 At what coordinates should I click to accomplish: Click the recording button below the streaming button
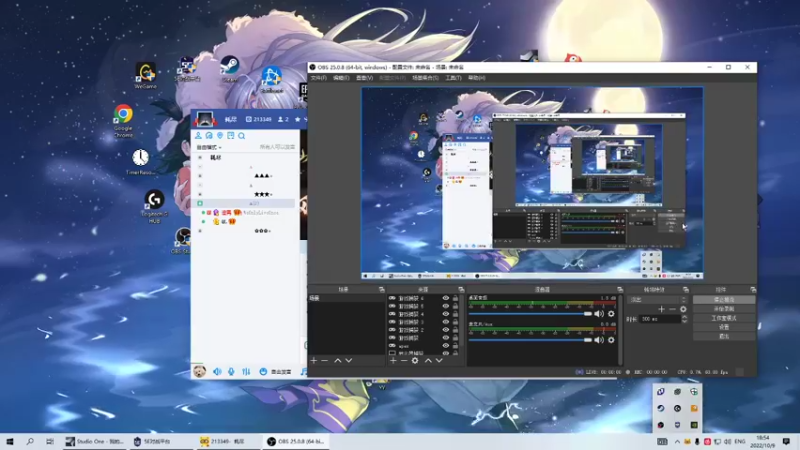coord(724,309)
